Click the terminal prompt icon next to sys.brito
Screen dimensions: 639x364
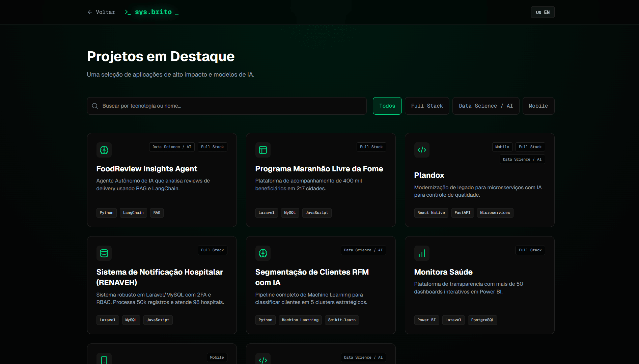coord(128,12)
